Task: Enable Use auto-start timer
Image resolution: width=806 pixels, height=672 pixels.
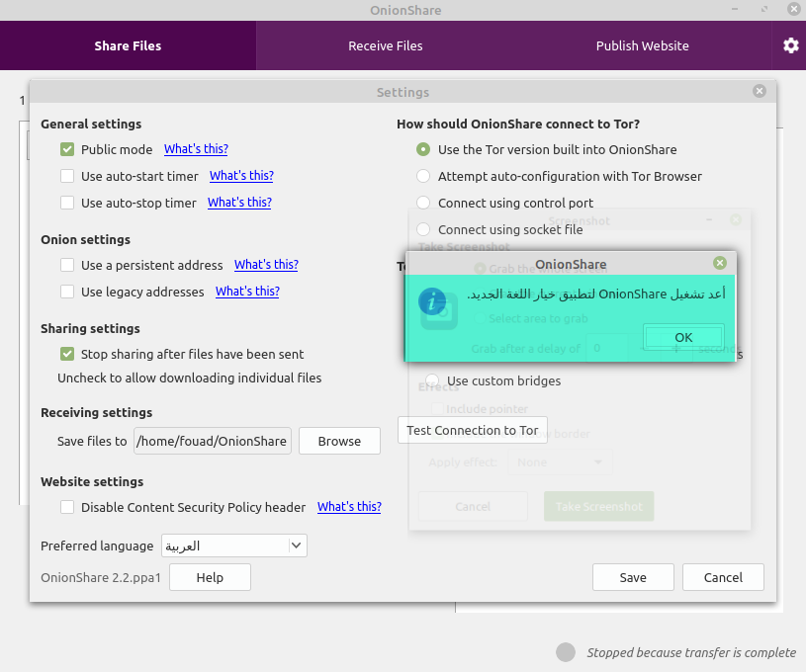Action: pos(67,176)
